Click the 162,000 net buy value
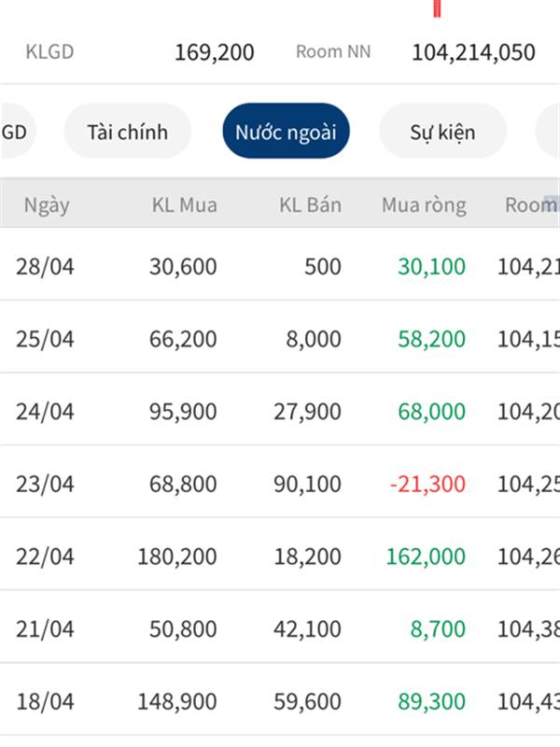This screenshot has height=747, width=560. pos(426,557)
